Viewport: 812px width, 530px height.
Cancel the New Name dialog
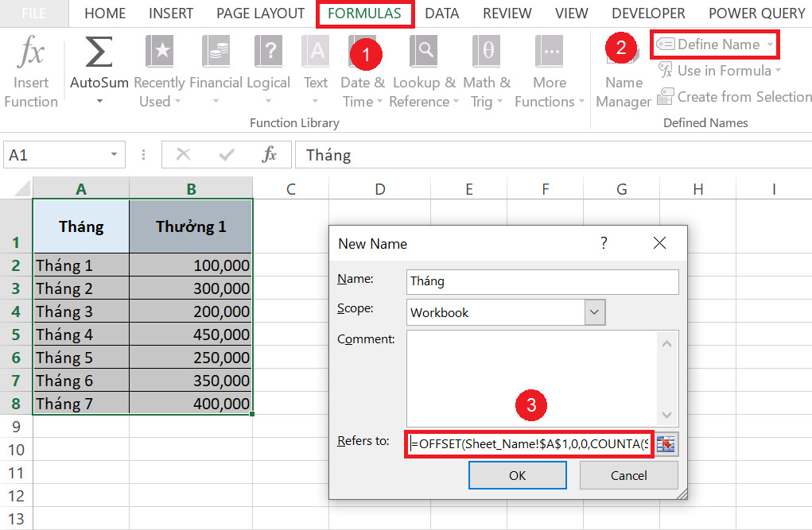pos(628,474)
